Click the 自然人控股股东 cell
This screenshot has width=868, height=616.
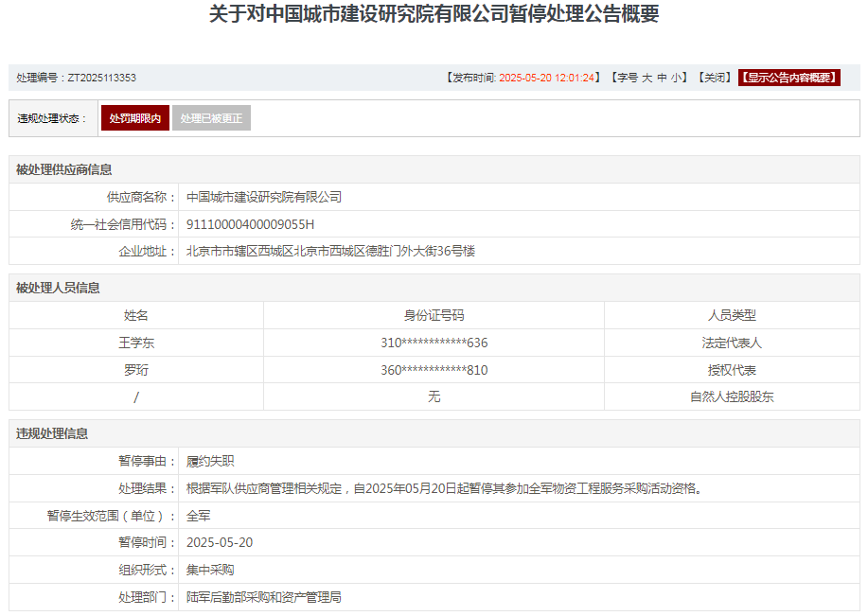click(x=732, y=396)
